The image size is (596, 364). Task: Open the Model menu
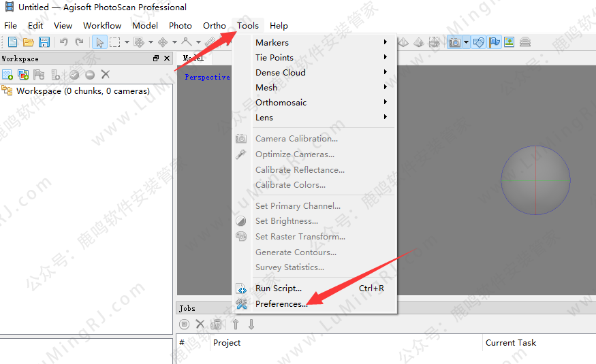tap(145, 25)
